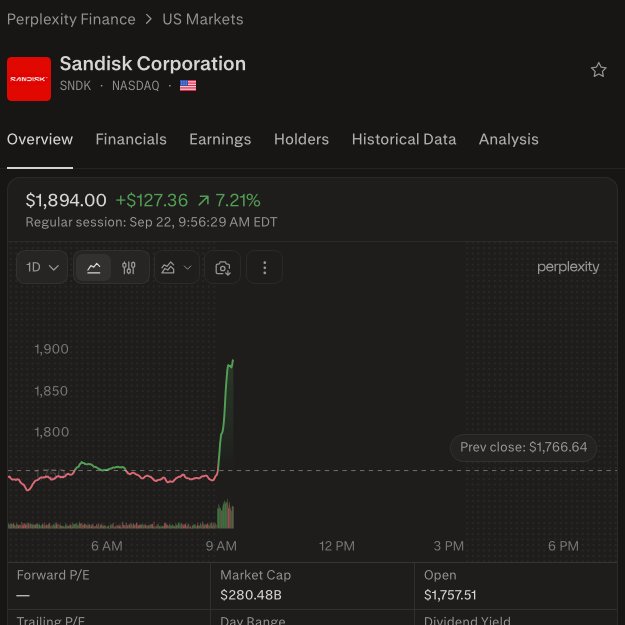Click the $1,894.00 price text
The height and width of the screenshot is (625, 625).
pos(66,200)
